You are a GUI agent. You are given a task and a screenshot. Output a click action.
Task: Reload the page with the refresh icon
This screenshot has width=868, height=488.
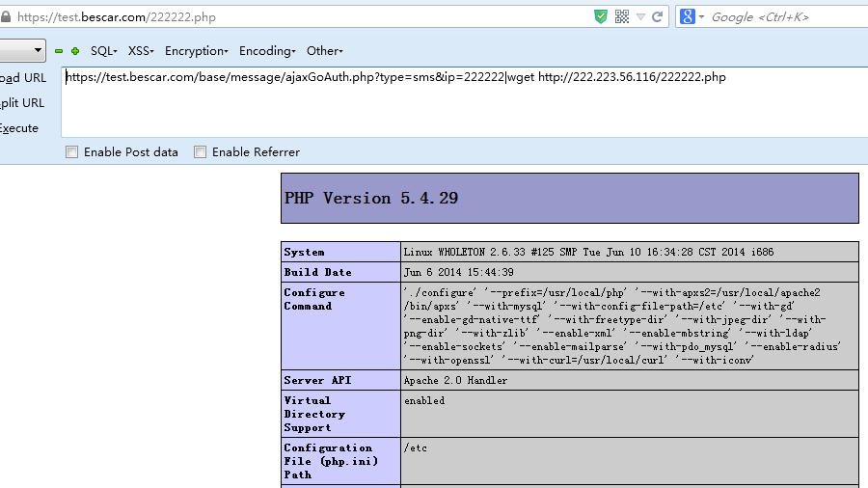pyautogui.click(x=658, y=16)
